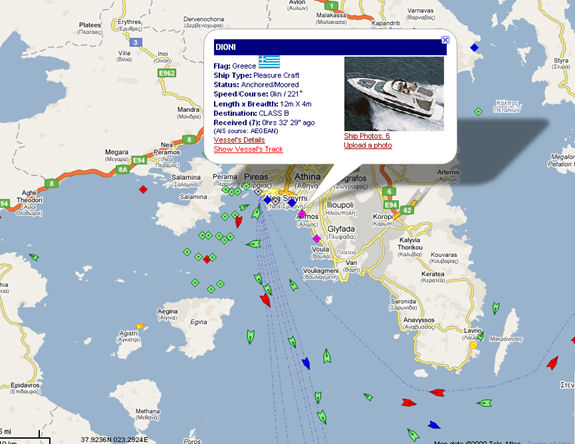Select green diamond beside Kolpos Petalion label

[478, 111]
